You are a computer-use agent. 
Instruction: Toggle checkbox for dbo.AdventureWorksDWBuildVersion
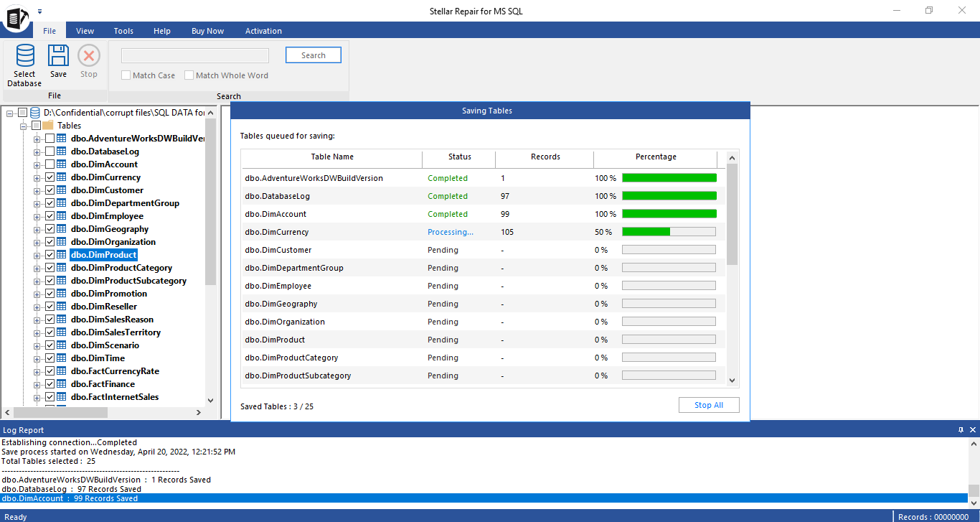point(50,139)
